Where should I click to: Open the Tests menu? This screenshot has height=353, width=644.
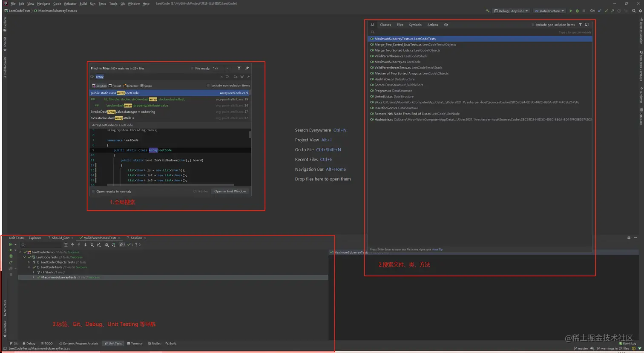[x=102, y=3]
